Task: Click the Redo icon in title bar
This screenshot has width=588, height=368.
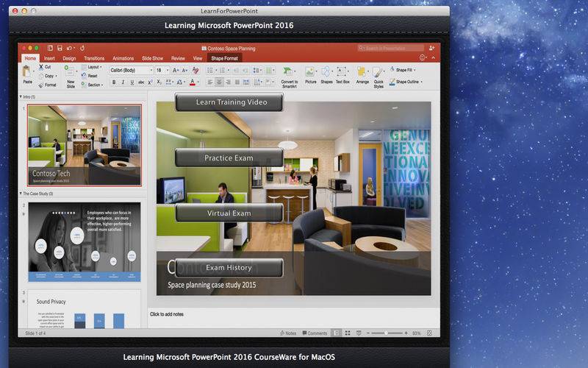Action: pyautogui.click(x=82, y=48)
